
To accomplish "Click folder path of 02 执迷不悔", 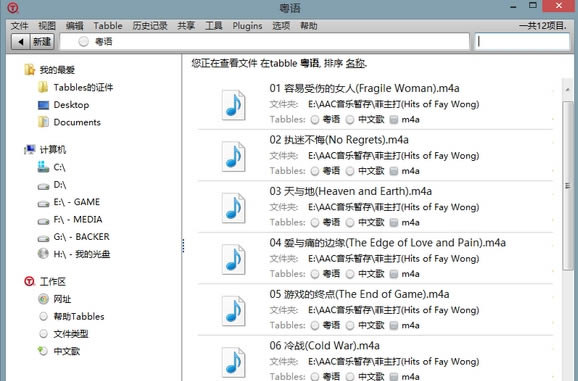I will pyautogui.click(x=394, y=156).
